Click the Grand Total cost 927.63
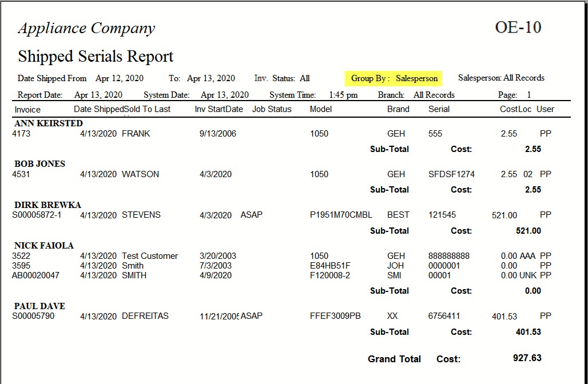The image size is (588, 384). click(x=527, y=358)
